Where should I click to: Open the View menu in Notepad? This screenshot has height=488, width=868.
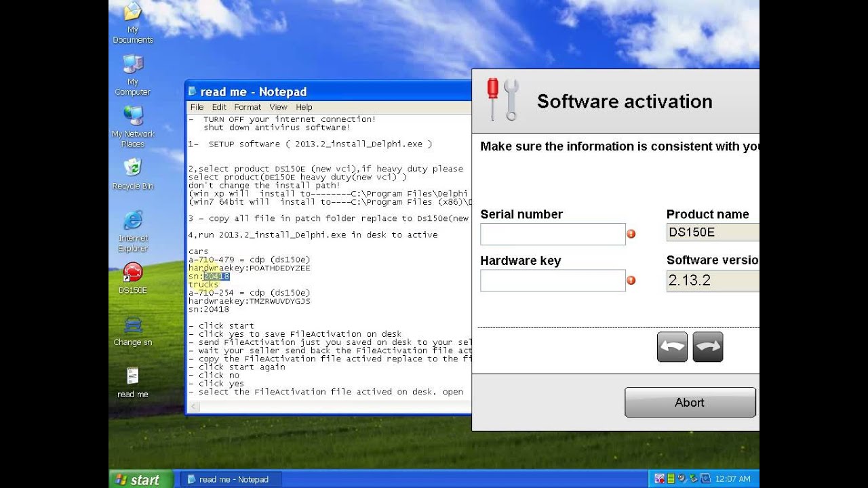[278, 107]
